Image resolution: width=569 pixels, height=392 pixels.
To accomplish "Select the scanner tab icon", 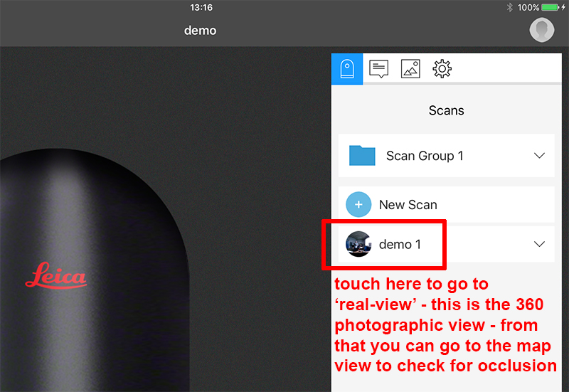I will [x=347, y=69].
